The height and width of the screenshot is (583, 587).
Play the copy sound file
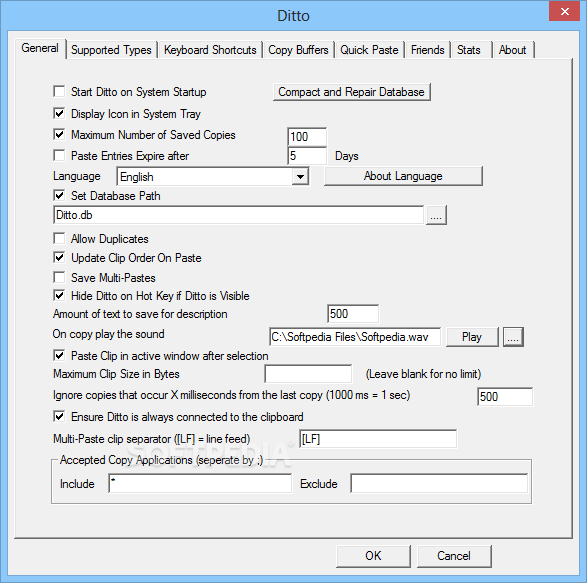tap(472, 337)
